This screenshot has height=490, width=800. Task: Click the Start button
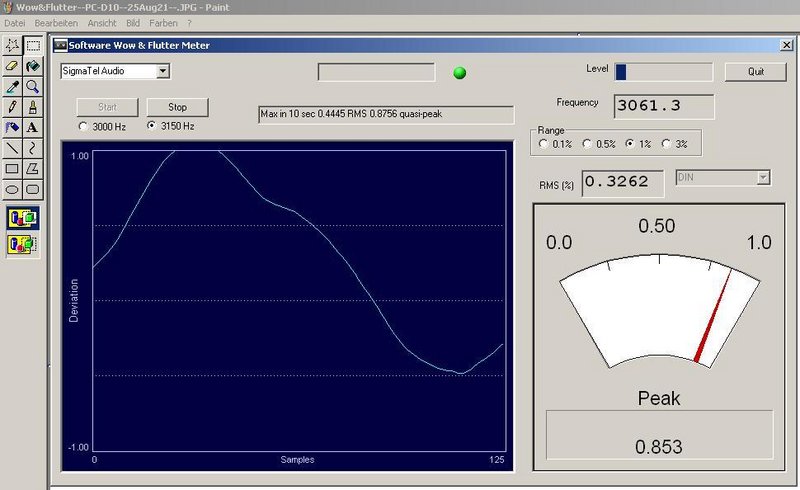[107, 107]
